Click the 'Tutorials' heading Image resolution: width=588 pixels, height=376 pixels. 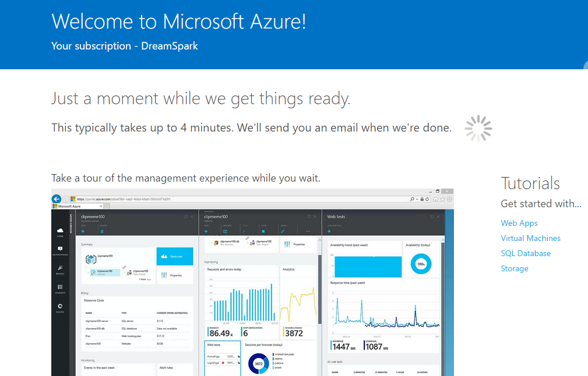530,183
